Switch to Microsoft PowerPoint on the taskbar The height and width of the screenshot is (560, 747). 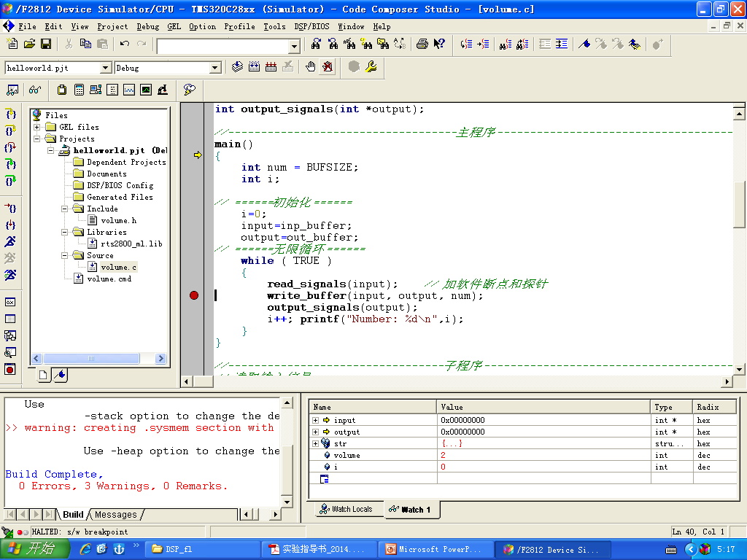[x=435, y=550]
